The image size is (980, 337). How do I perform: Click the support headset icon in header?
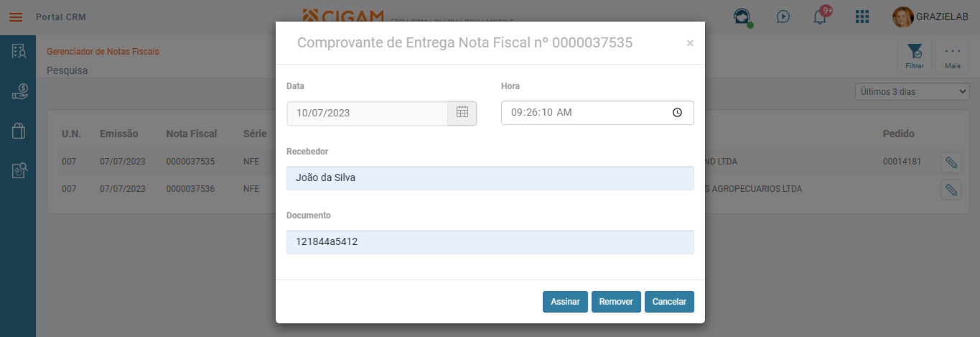coord(741,17)
